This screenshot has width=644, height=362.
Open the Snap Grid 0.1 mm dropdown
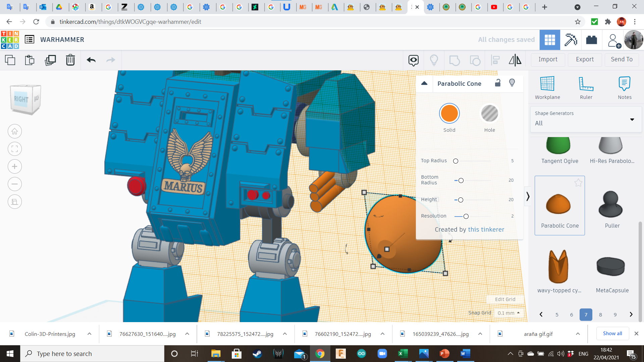click(x=508, y=313)
